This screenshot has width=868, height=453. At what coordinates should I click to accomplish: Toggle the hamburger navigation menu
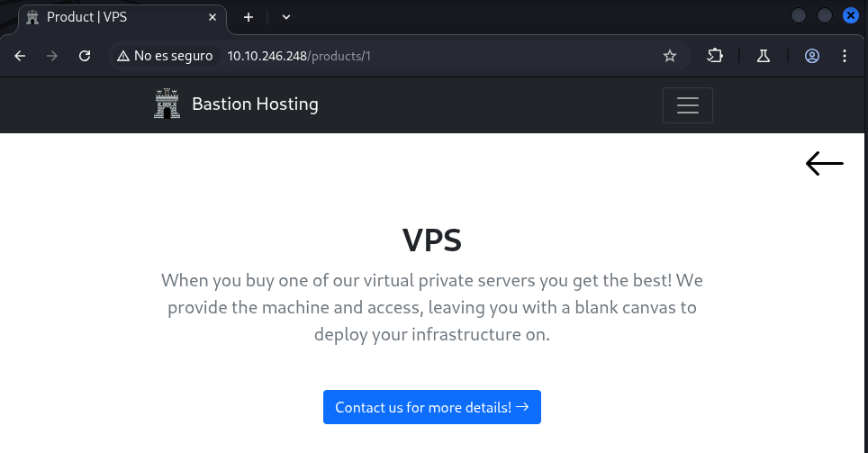(688, 105)
